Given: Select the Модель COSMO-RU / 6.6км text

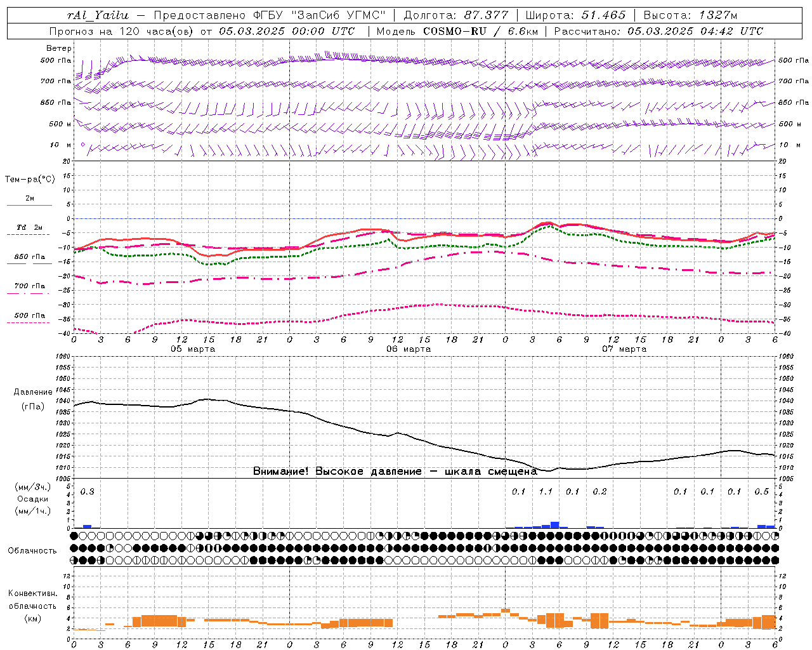Looking at the screenshot, I should [x=457, y=31].
